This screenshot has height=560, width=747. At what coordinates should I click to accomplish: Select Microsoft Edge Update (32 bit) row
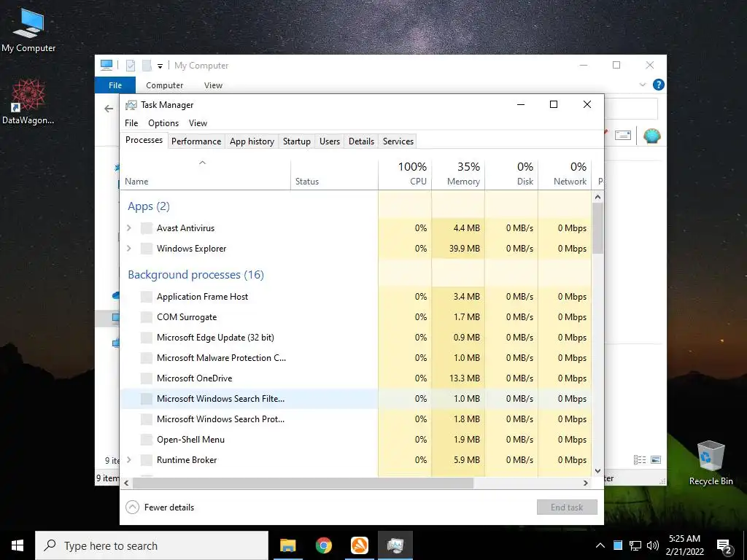tap(355, 338)
